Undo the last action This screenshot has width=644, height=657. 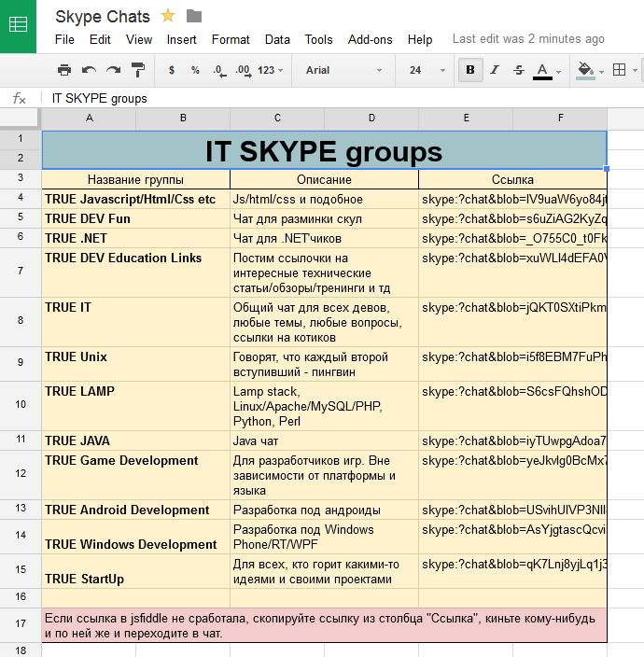89,70
